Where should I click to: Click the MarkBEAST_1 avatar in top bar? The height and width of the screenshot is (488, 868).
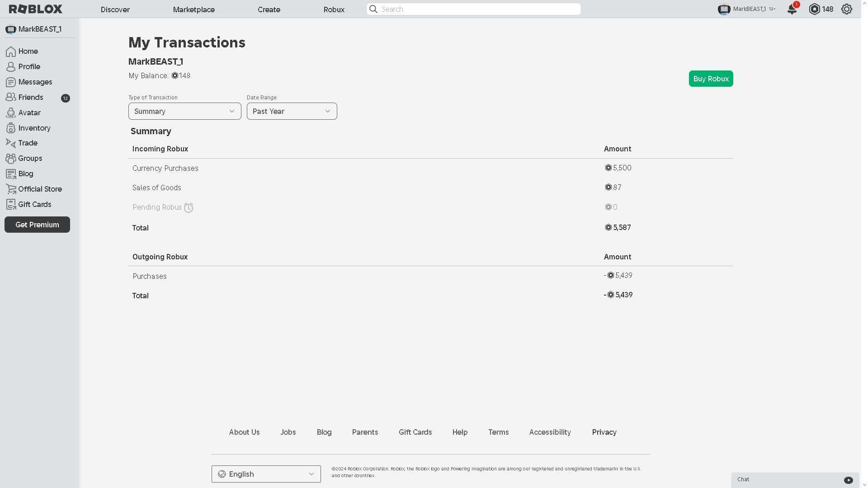[724, 9]
